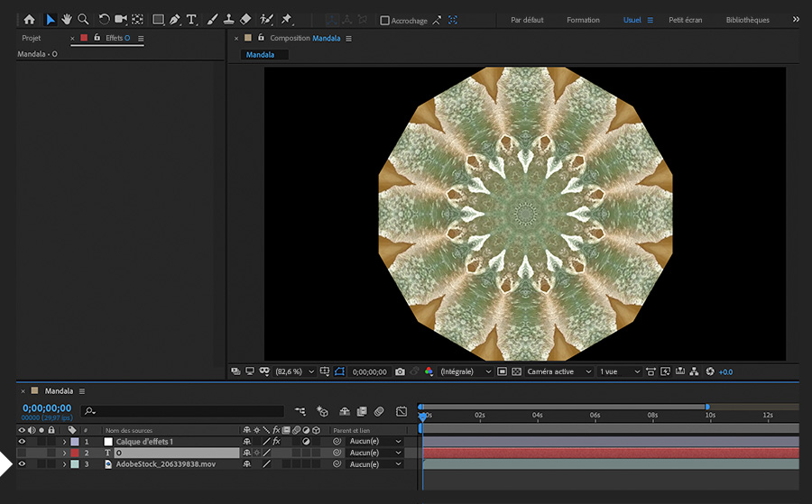Expand the Calque d'effets 1 layer properties

(64, 442)
